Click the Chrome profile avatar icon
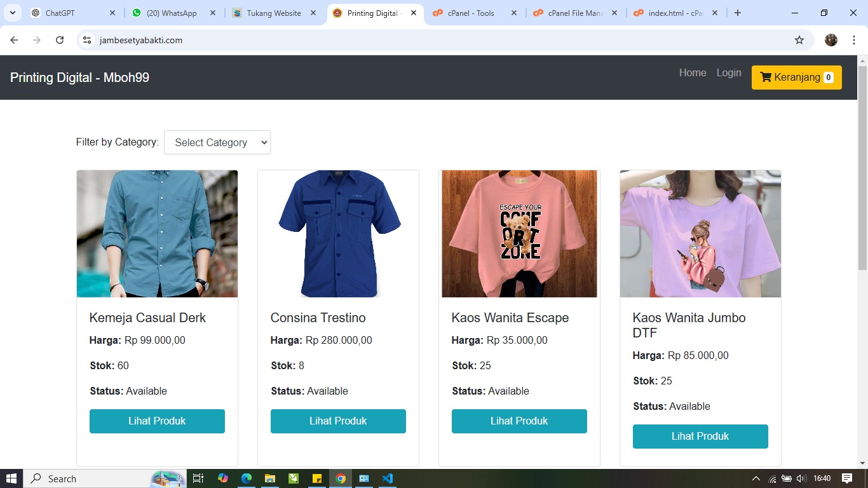The height and width of the screenshot is (488, 868). pos(831,40)
